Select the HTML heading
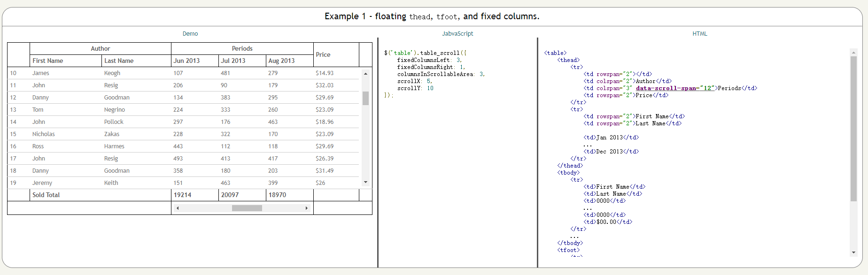Viewport: 868px width, 275px height. point(700,34)
